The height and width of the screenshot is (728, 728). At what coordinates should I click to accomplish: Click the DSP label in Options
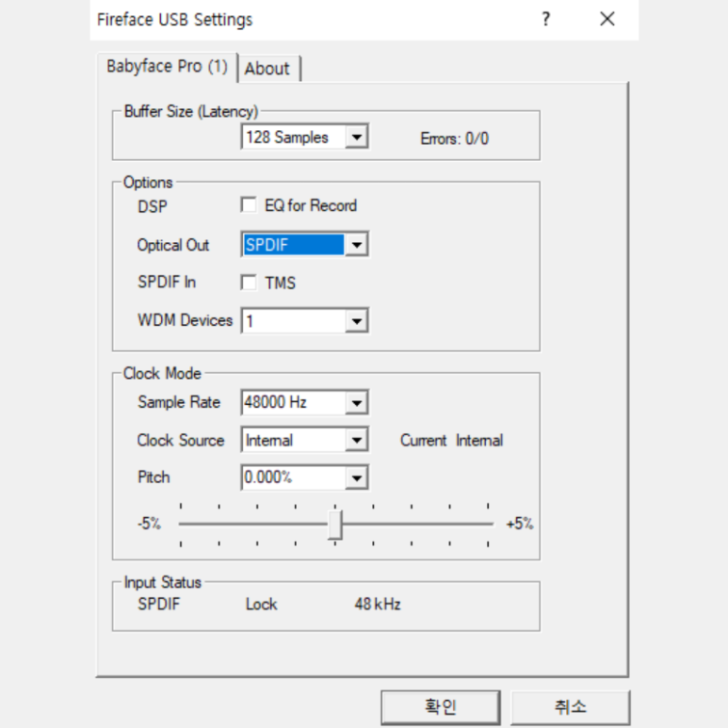[x=153, y=206]
